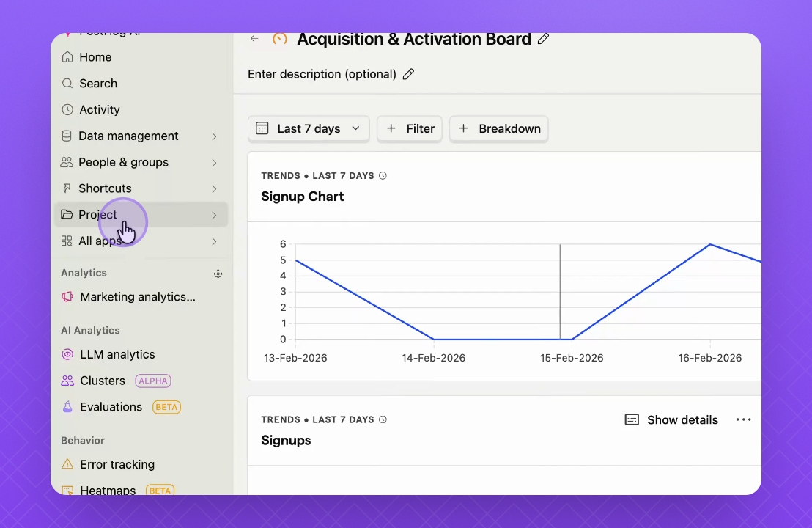Open Clusters page
Viewport: 812px width, 528px height.
coord(103,381)
